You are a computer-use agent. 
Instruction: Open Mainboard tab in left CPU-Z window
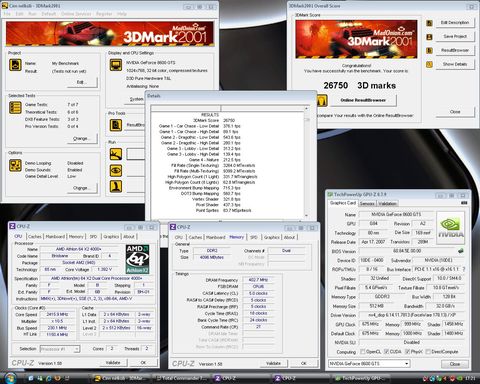tap(55, 236)
